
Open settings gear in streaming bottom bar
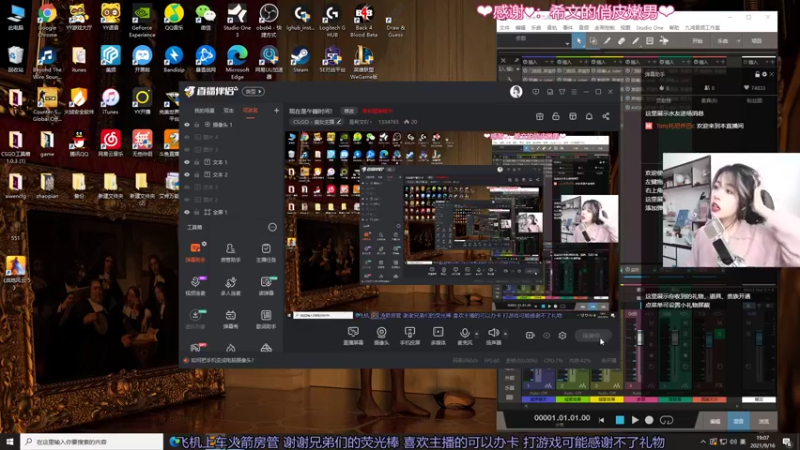coord(562,335)
